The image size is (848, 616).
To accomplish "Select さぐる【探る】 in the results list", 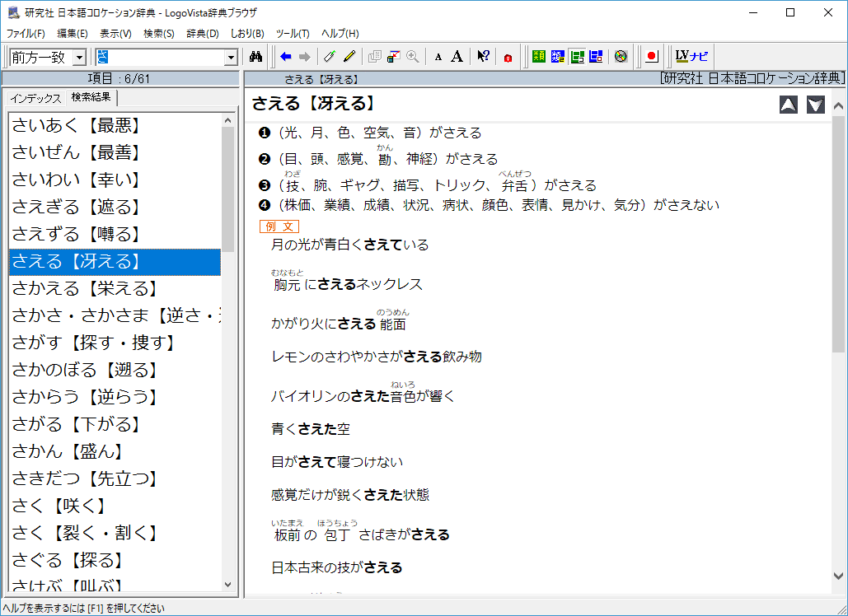I will (115, 560).
